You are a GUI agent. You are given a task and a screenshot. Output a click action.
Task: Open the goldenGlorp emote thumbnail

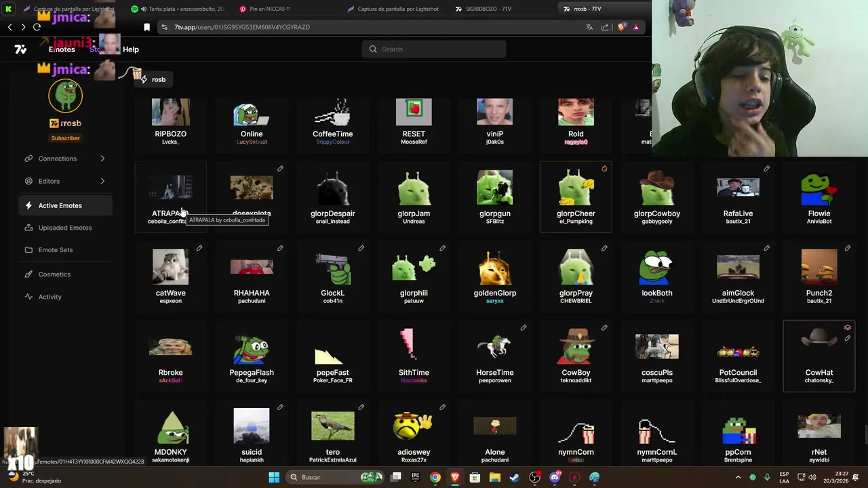pyautogui.click(x=495, y=267)
